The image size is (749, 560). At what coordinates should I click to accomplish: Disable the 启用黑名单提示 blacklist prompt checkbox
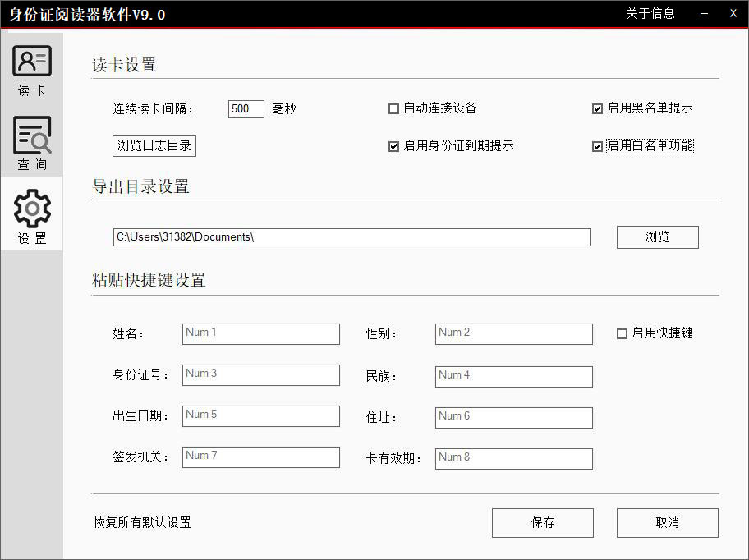(x=596, y=108)
